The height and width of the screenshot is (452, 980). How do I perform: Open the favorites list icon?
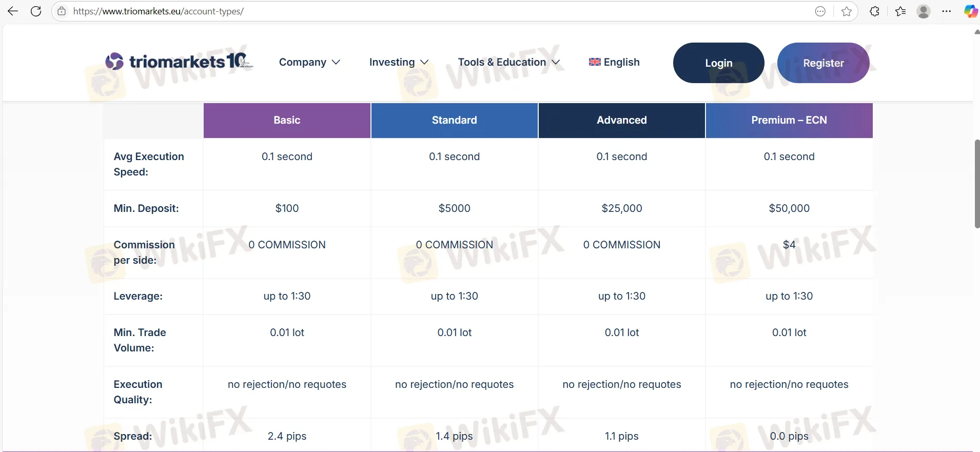click(x=900, y=11)
